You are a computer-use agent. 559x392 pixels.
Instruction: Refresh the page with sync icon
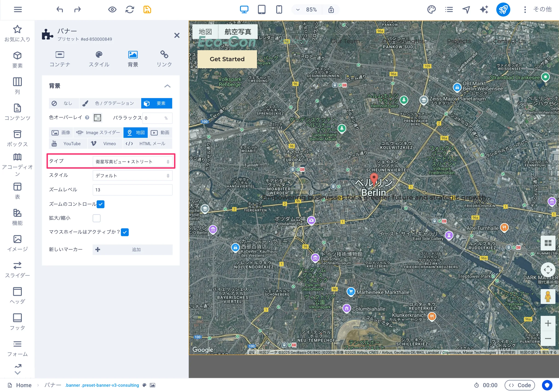[130, 9]
